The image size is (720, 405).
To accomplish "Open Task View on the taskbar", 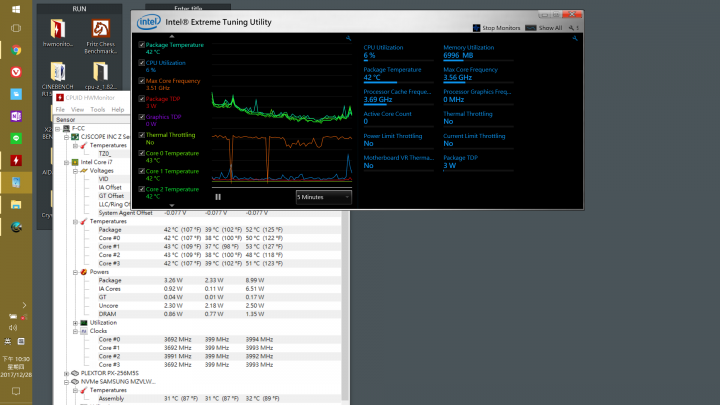I will pyautogui.click(x=16, y=28).
